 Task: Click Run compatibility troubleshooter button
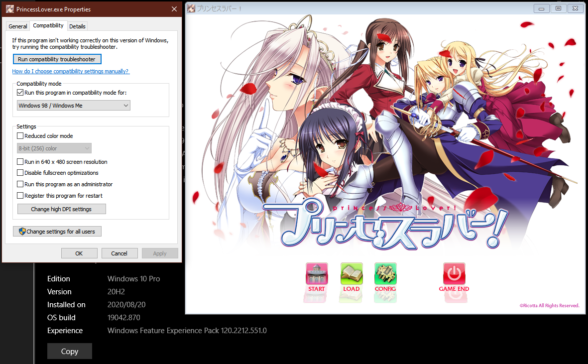(x=57, y=59)
